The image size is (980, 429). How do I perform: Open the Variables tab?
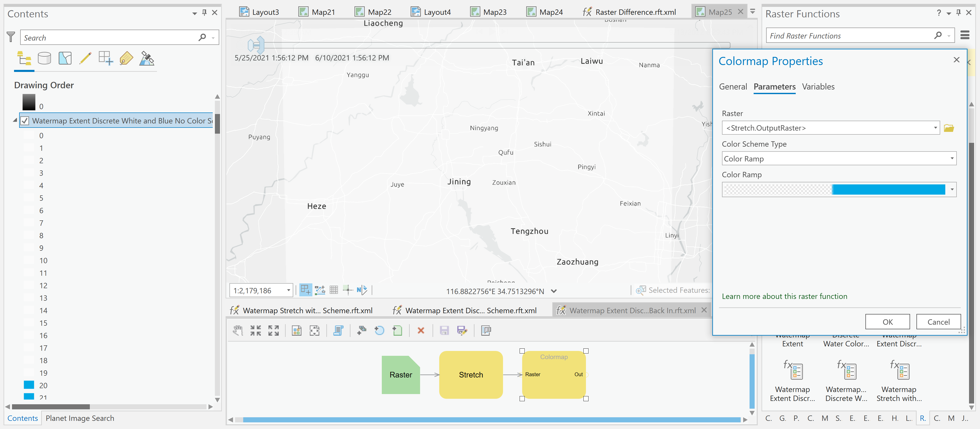tap(818, 87)
